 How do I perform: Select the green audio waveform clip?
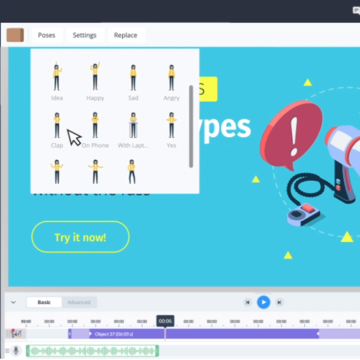tap(92, 351)
